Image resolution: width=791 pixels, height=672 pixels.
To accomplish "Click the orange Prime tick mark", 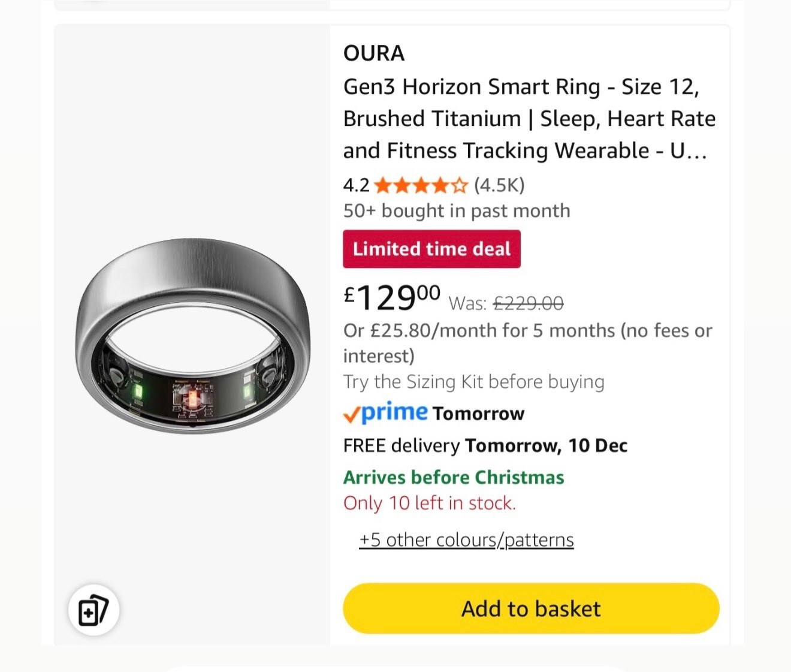I will point(351,413).
